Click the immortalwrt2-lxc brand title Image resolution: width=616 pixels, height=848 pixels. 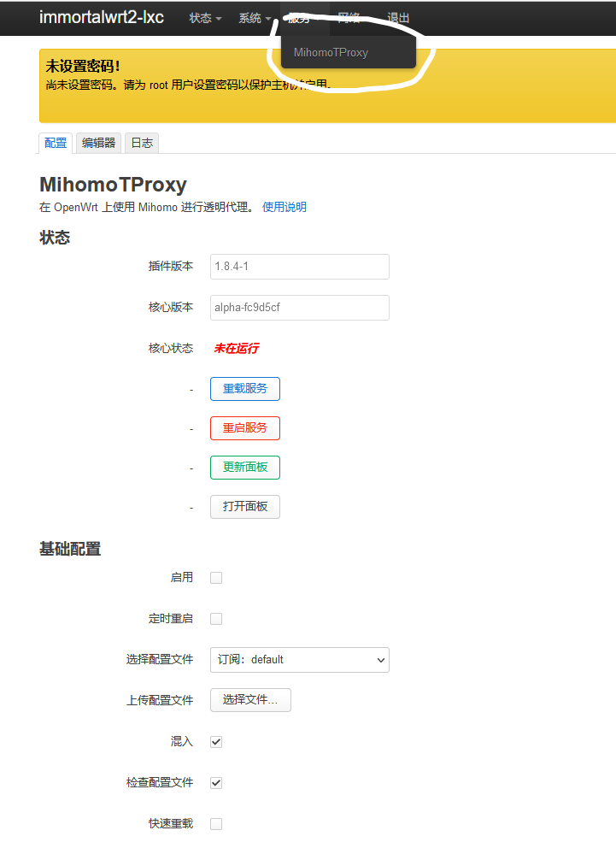[101, 17]
